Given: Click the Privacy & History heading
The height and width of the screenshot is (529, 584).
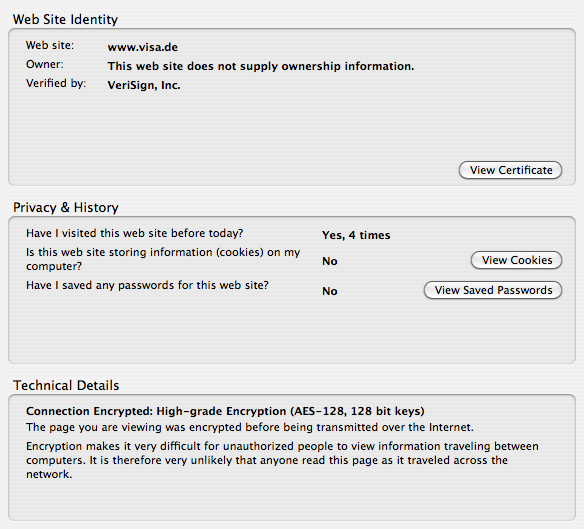Looking at the screenshot, I should (66, 208).
